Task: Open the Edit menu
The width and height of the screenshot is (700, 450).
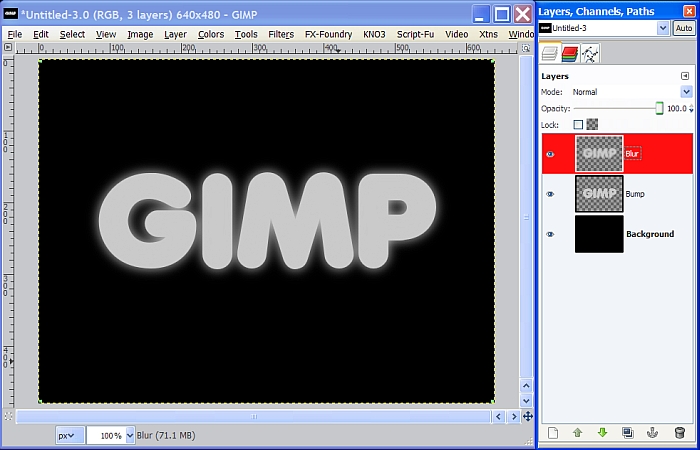Action: [41, 34]
